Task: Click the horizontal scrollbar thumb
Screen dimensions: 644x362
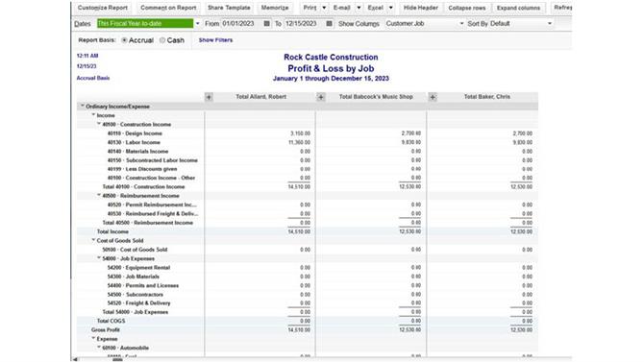Action: click(117, 359)
